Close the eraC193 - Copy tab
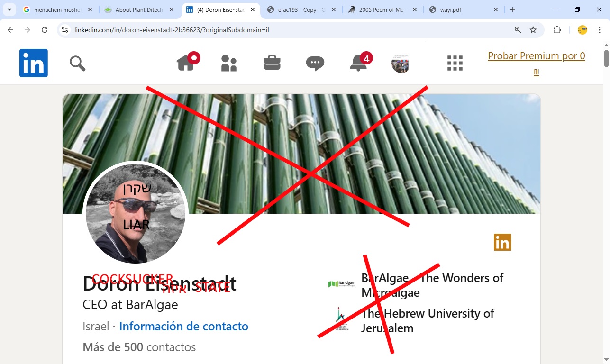 [334, 9]
